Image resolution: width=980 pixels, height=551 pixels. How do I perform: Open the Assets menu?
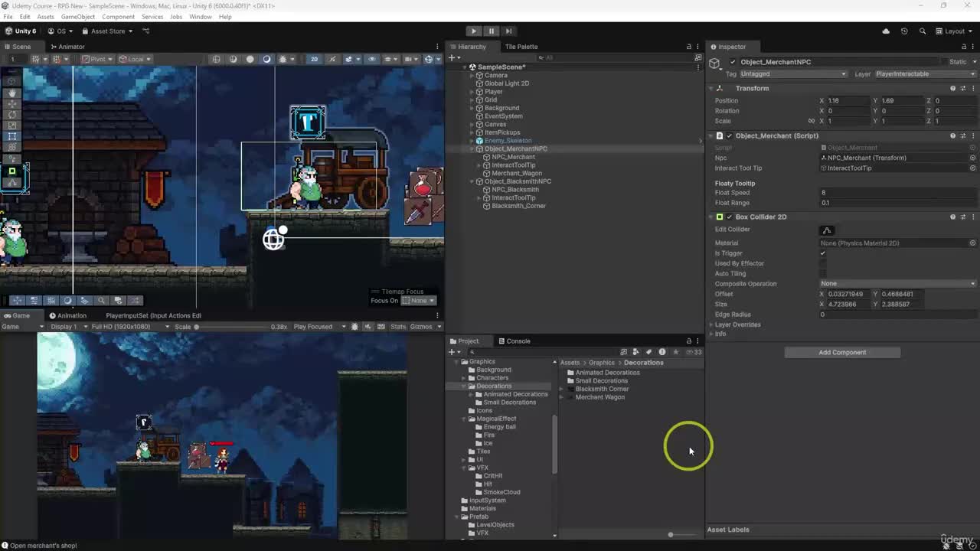point(45,16)
